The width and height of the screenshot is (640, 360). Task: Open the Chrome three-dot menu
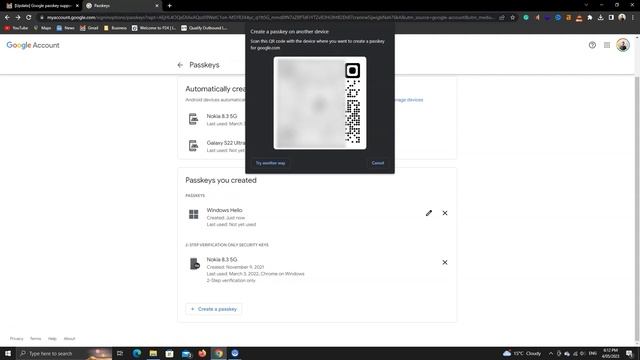coord(633,18)
